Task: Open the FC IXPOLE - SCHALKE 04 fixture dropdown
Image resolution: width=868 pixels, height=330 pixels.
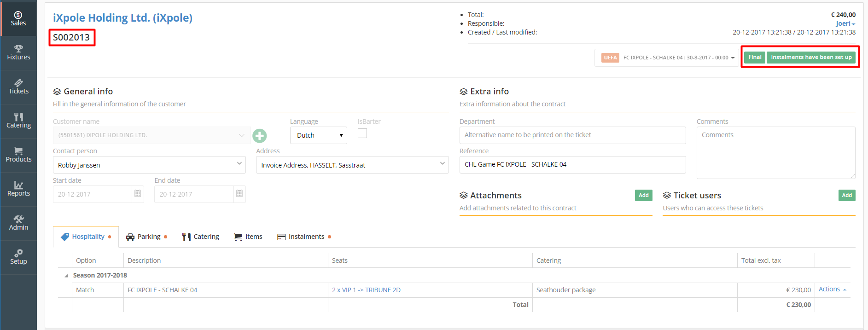Action: coord(667,58)
